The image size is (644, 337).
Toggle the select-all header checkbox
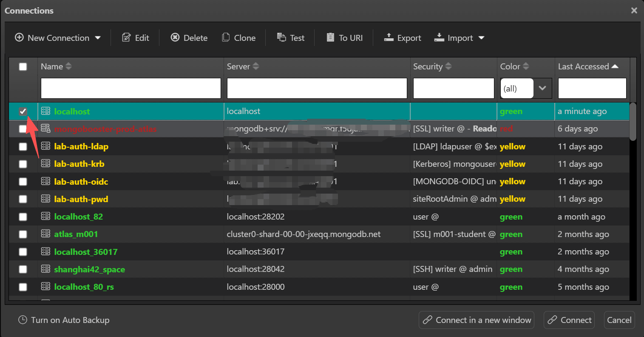click(23, 66)
